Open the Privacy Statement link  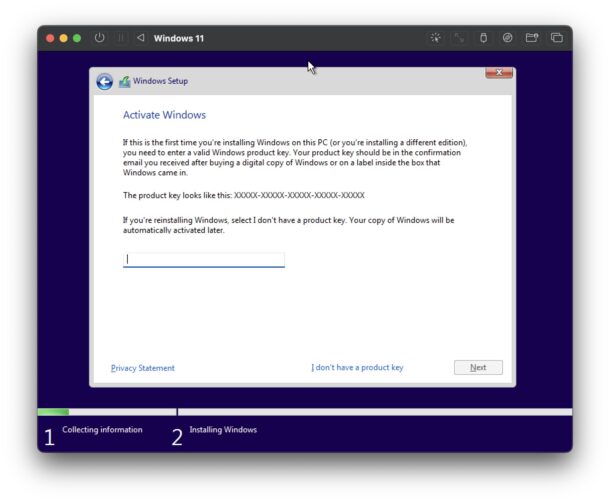(x=143, y=368)
